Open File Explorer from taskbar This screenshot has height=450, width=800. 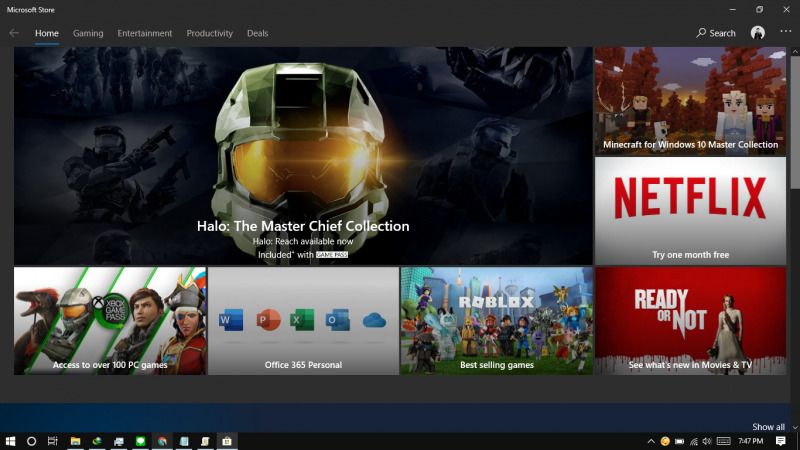[76, 441]
